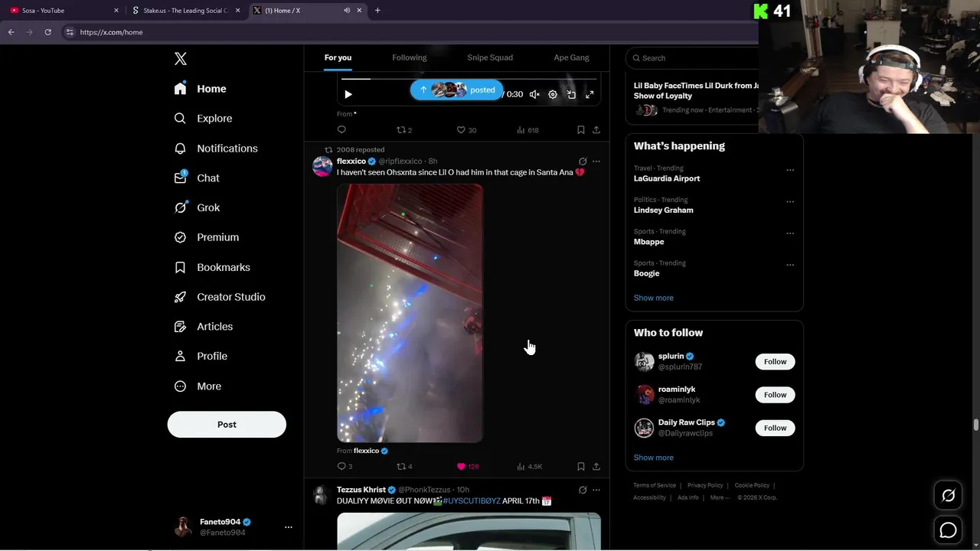The width and height of the screenshot is (980, 551).
Task: Open the More menu in sidebar
Action: (198, 386)
